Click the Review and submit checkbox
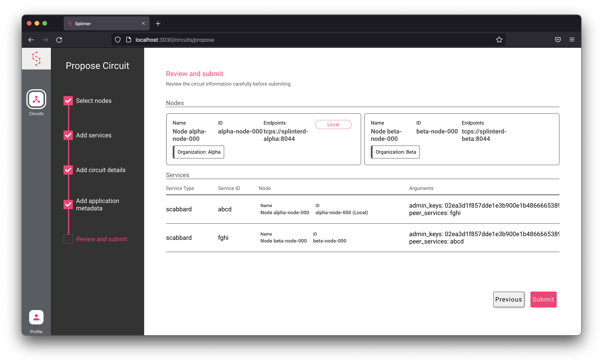Viewport: 603px width, 364px height. [68, 239]
